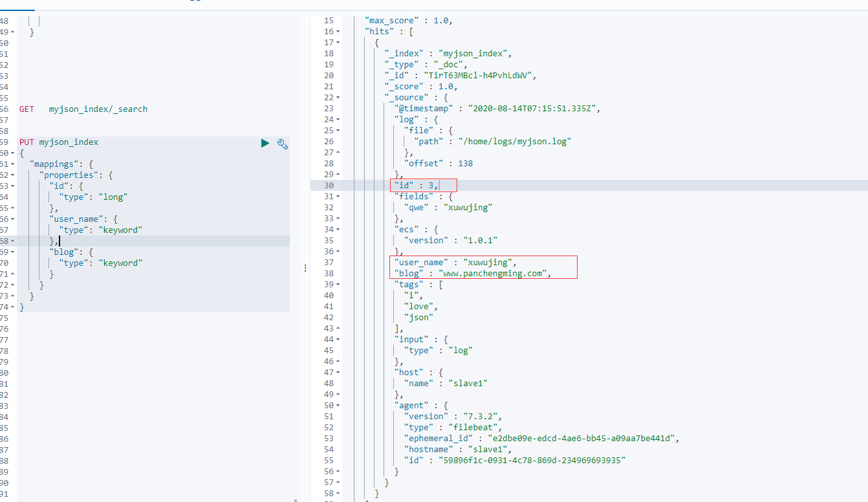Collapse the "id" mapping with type long
The image size is (868, 502).
point(13,186)
